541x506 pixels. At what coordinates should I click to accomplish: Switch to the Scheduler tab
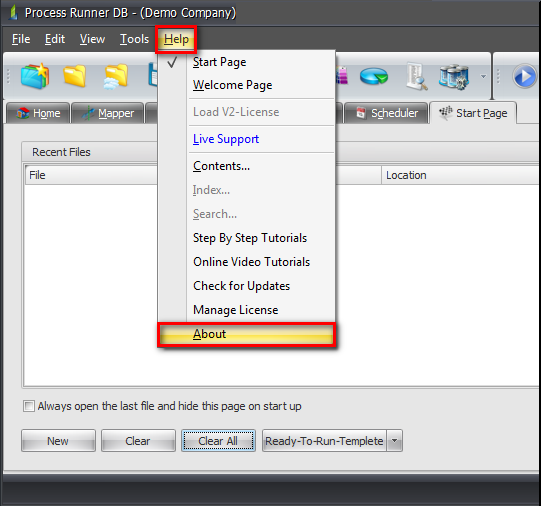click(386, 113)
